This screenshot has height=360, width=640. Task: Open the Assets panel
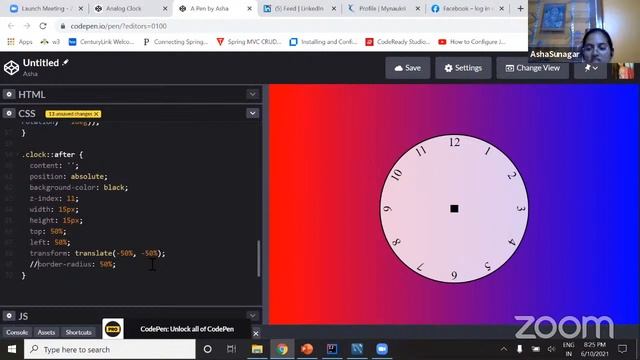click(x=46, y=332)
